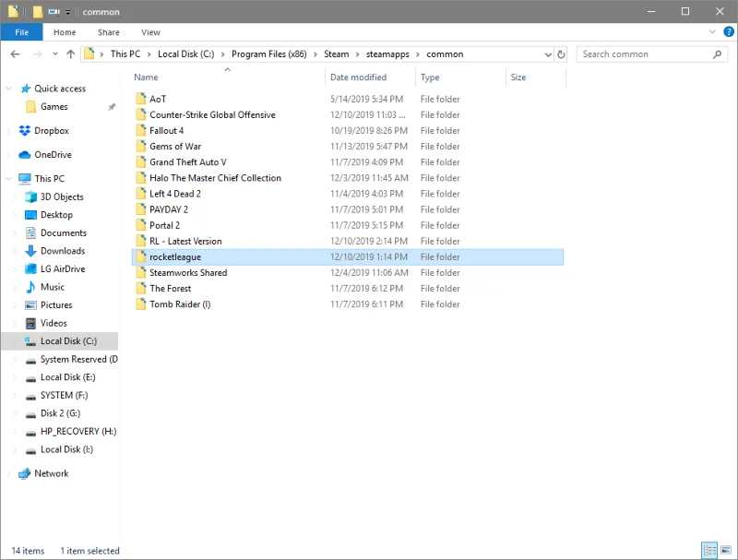This screenshot has width=738, height=560.
Task: Open 3D Objects in sidebar
Action: point(62,197)
